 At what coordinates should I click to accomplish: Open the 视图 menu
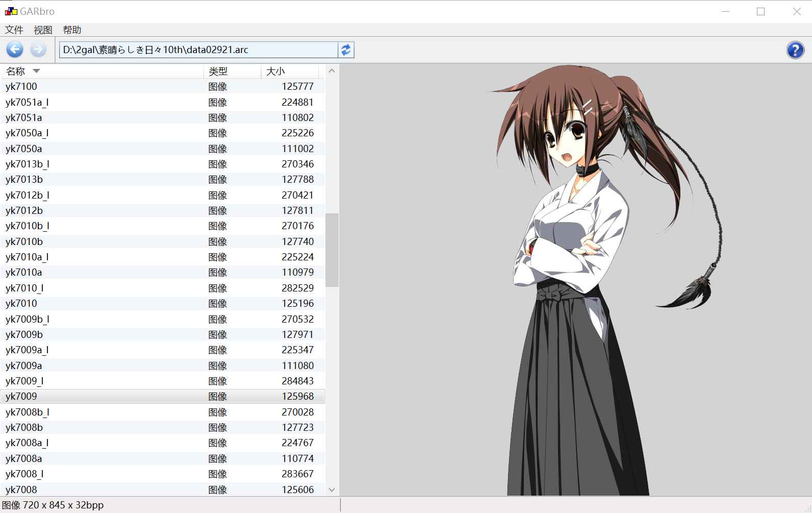tap(43, 30)
